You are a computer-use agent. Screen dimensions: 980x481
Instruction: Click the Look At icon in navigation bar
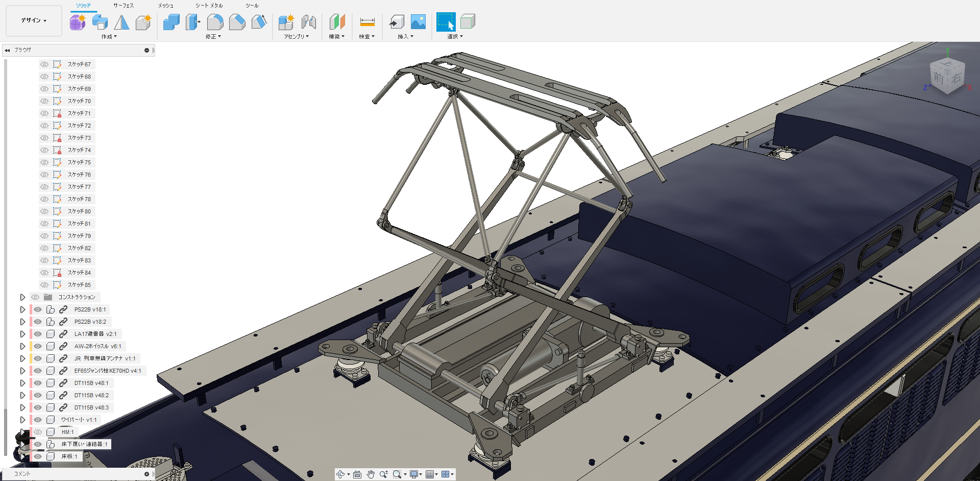pyautogui.click(x=357, y=474)
